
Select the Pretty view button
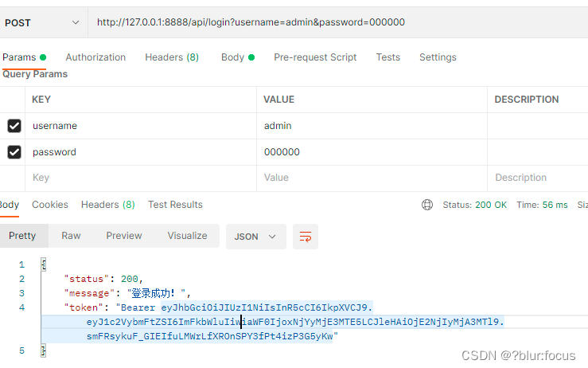point(22,236)
